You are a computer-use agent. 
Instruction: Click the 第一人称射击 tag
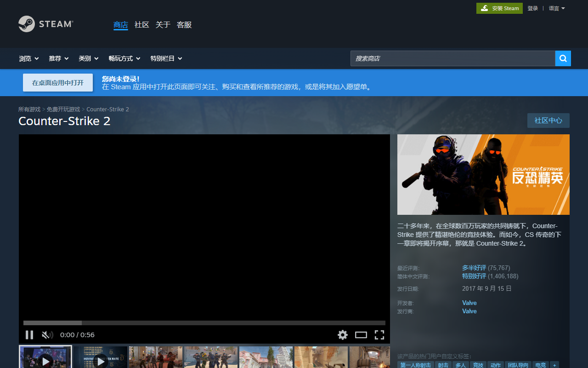(416, 365)
